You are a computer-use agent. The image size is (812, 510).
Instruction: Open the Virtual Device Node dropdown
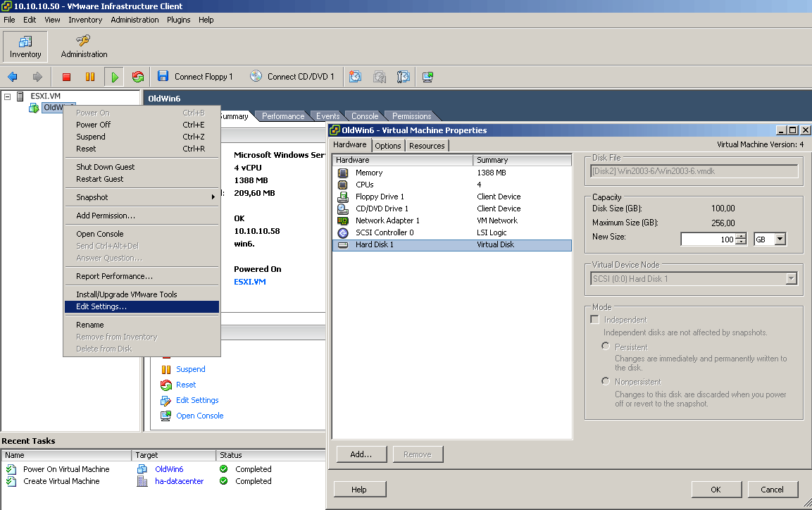791,278
